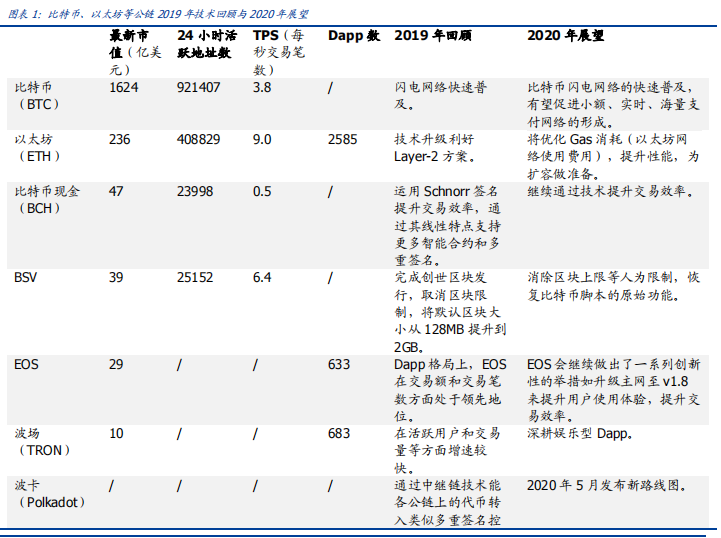
Task: Click the '在活跃用户和交易量' review cell
Action: pos(447,451)
